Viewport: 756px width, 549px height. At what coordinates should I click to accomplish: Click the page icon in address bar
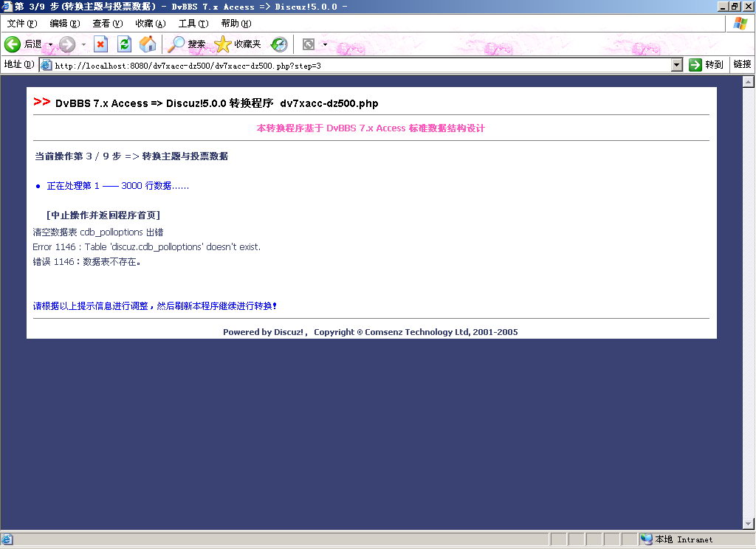point(47,65)
